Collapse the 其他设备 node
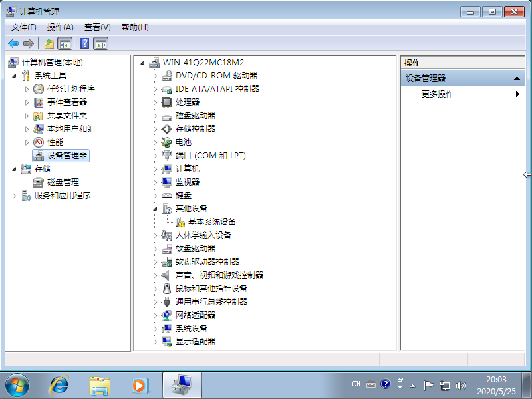The height and width of the screenshot is (399, 532). point(156,208)
